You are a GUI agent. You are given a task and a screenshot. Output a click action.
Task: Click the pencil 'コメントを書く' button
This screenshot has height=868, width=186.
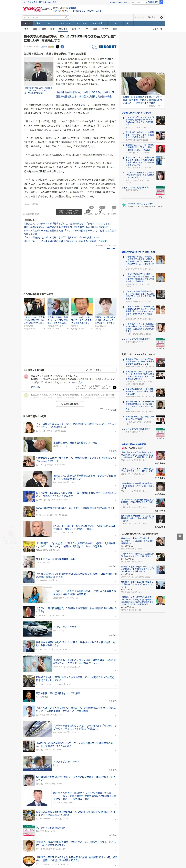tap(93, 370)
